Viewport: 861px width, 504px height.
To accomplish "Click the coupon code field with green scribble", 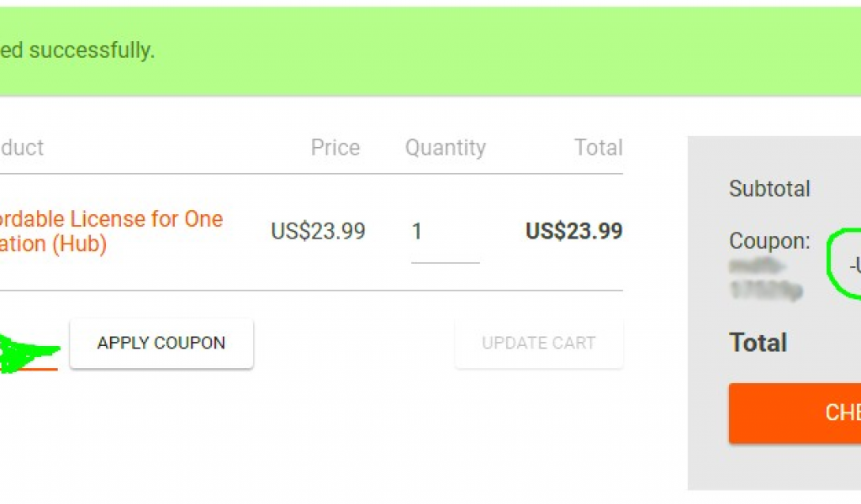I will [29, 353].
